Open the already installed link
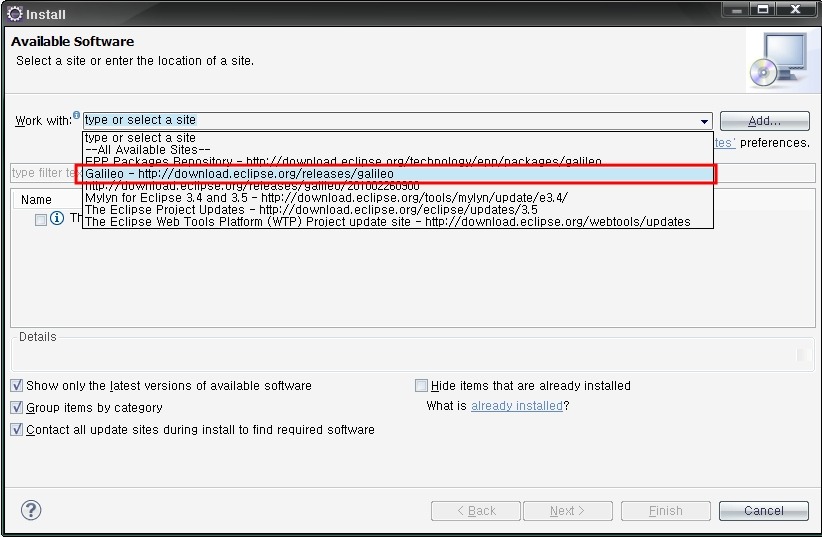The image size is (822, 537). 516,406
